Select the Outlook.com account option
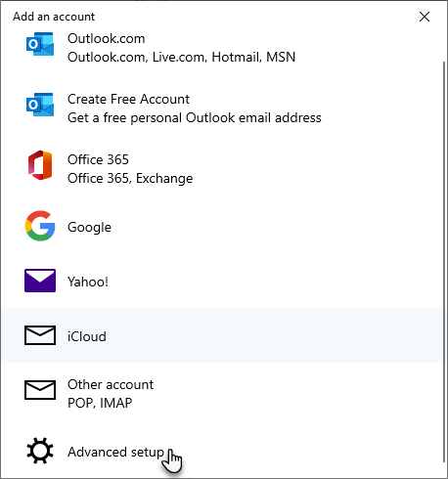The width and height of the screenshot is (448, 479). point(222,48)
